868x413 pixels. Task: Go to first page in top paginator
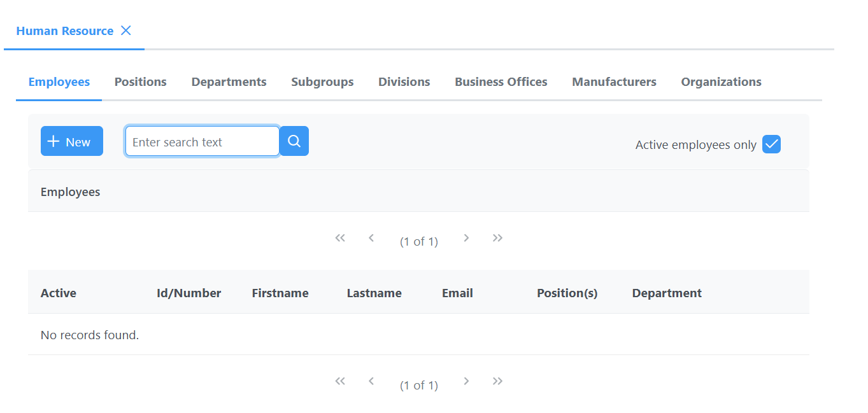340,238
